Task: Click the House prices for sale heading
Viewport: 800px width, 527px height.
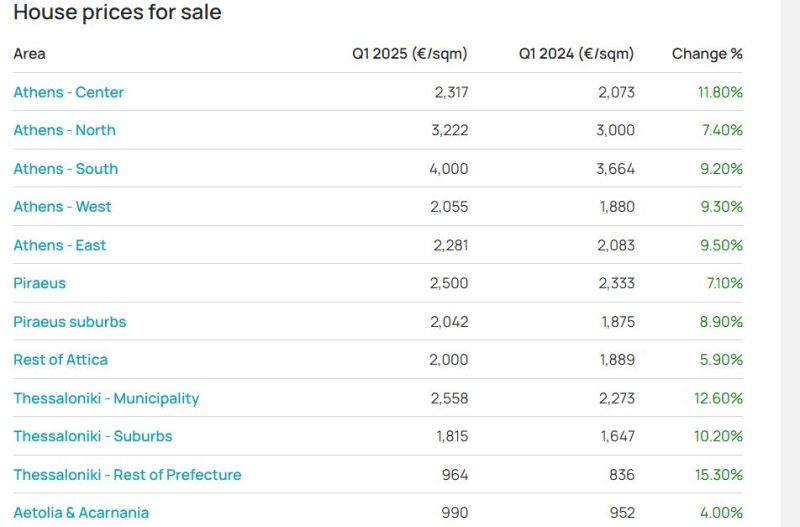Action: pyautogui.click(x=117, y=13)
